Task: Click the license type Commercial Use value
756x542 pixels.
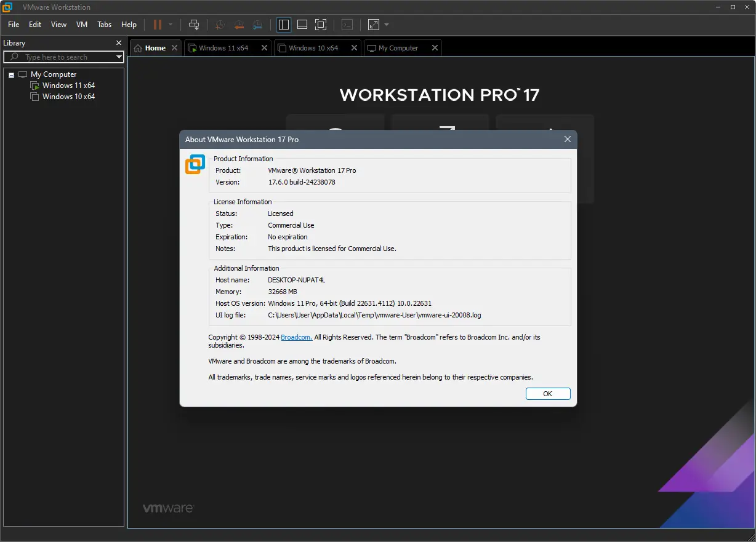Action: point(291,225)
